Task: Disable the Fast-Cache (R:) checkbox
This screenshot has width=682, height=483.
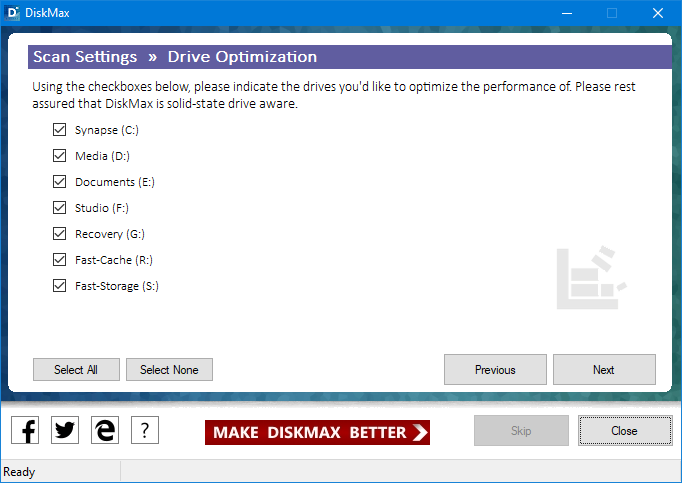Action: click(x=60, y=260)
